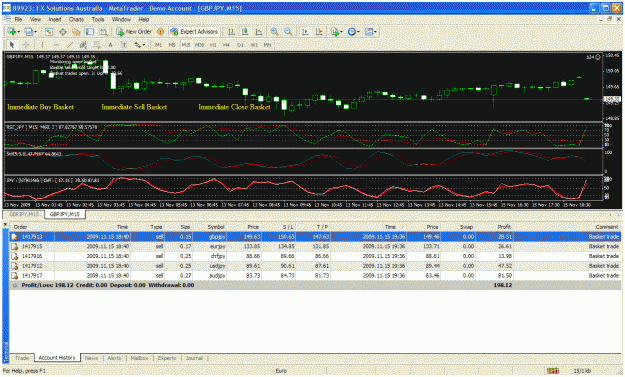Switch chart to candlesticks style
This screenshot has width=625, height=377.
pyautogui.click(x=245, y=31)
